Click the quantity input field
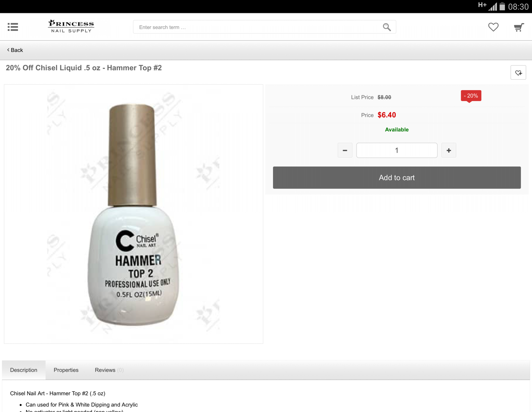 (397, 150)
